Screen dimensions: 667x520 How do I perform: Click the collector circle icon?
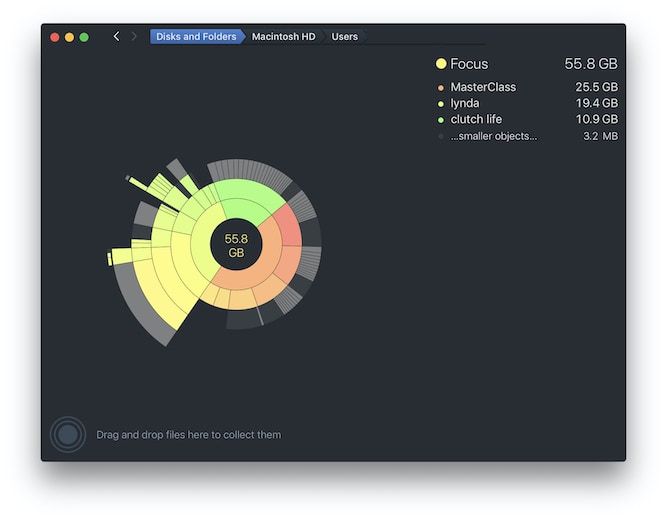[x=67, y=435]
